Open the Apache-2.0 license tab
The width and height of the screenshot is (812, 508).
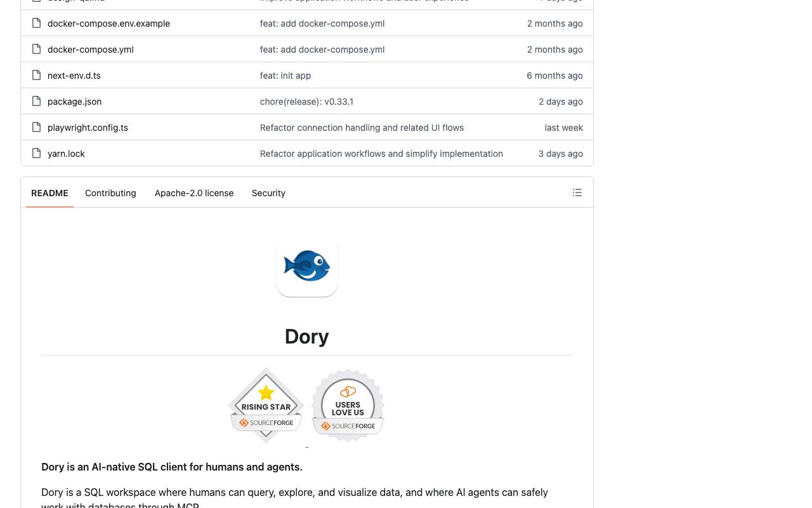(194, 193)
